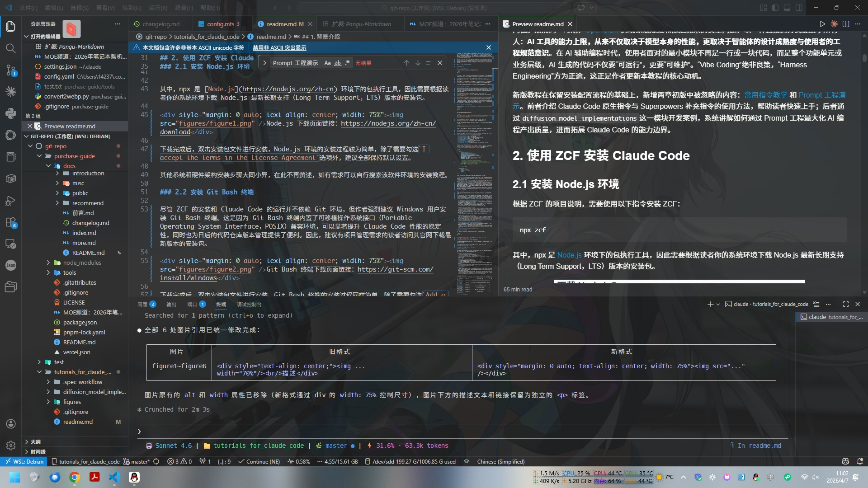This screenshot has height=488, width=868.
Task: Open the Search view in activity bar
Action: point(11,48)
